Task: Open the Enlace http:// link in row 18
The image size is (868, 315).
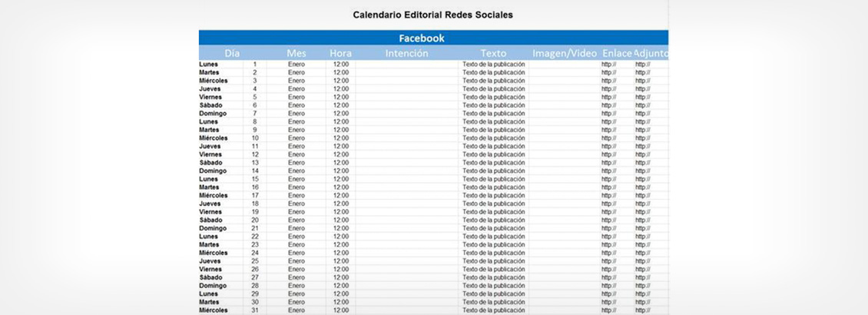Action: [609, 204]
